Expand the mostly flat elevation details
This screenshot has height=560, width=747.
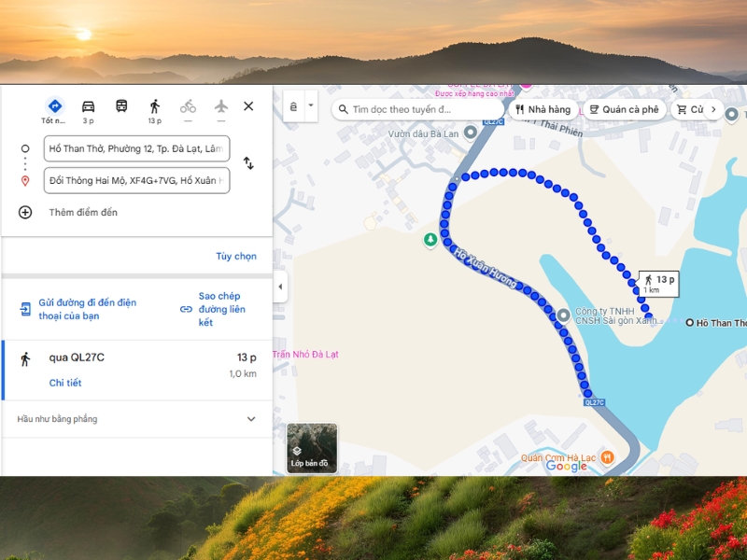click(x=250, y=419)
